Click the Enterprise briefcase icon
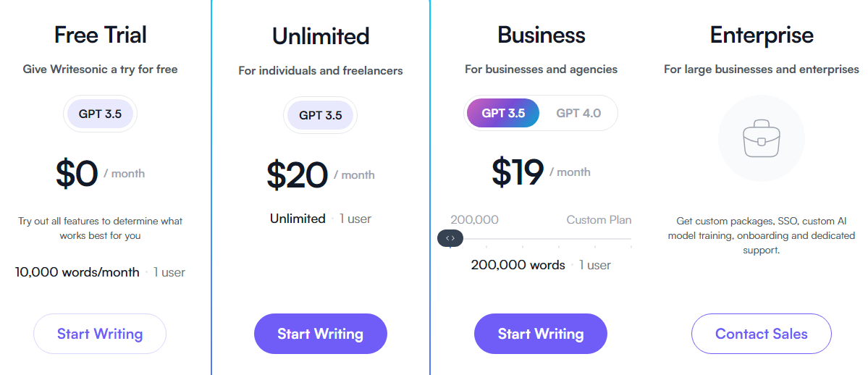Image resolution: width=868 pixels, height=375 pixels. coord(761,138)
